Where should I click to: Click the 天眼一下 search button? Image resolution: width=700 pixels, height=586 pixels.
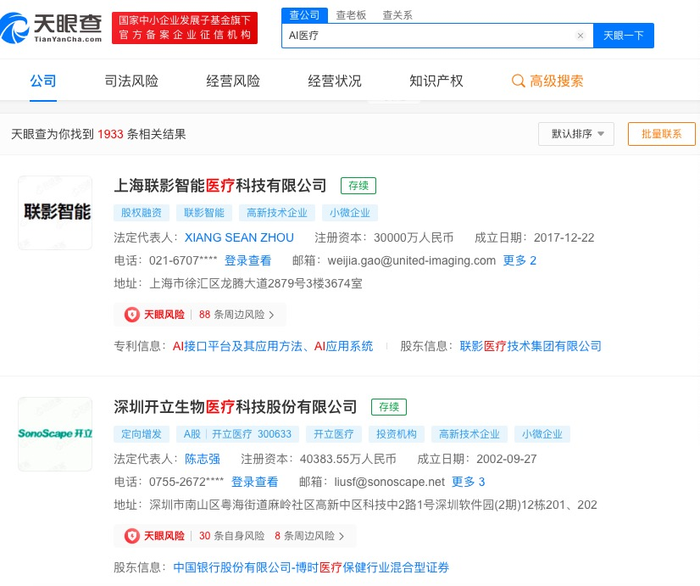tap(623, 35)
